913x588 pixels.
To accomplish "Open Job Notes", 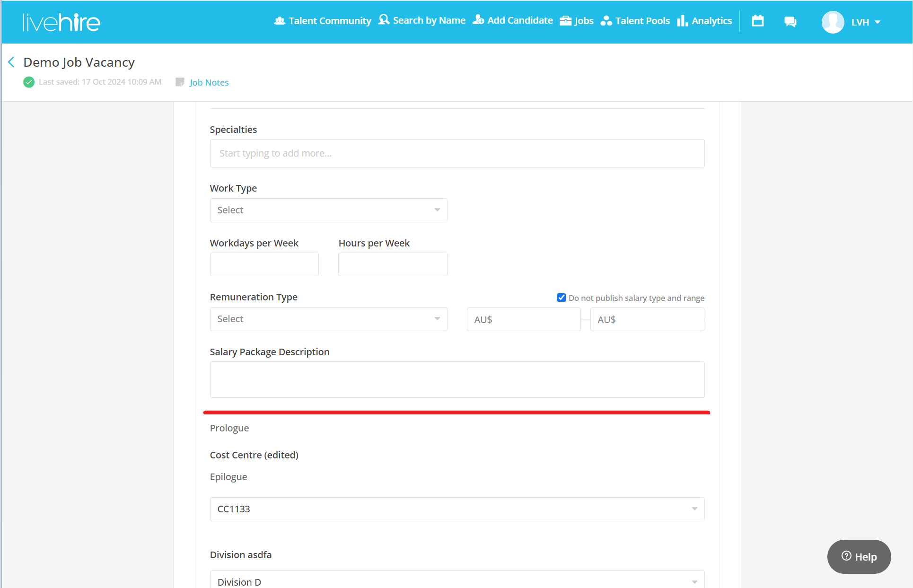I will [x=209, y=82].
